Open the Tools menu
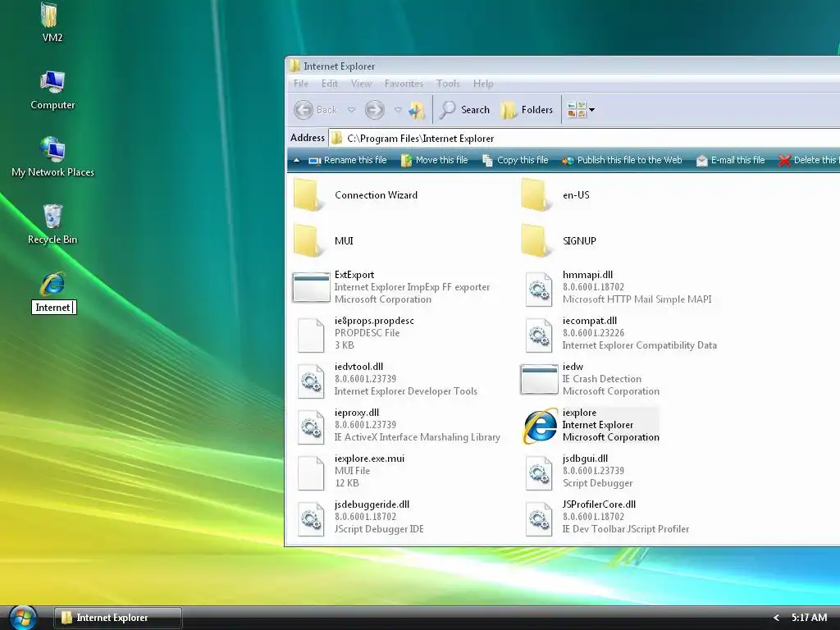 [x=448, y=84]
